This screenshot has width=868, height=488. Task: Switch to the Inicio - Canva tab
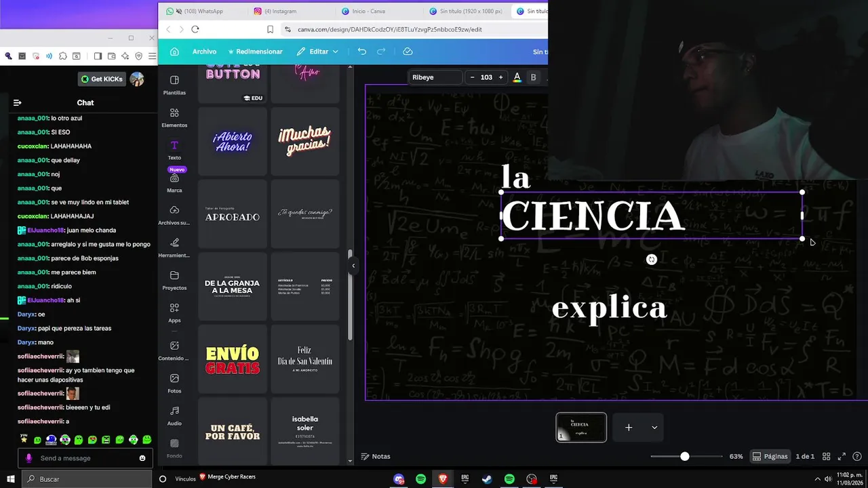pos(369,11)
